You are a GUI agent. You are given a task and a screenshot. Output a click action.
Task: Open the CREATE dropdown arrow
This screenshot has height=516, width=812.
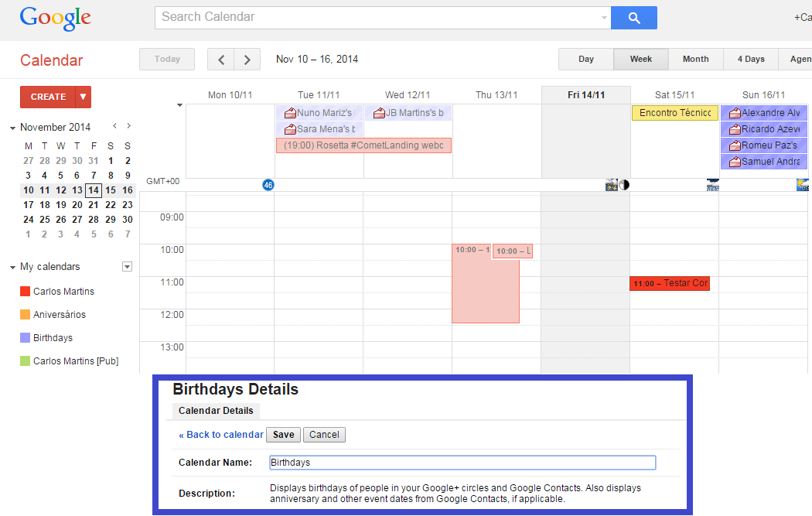point(84,97)
